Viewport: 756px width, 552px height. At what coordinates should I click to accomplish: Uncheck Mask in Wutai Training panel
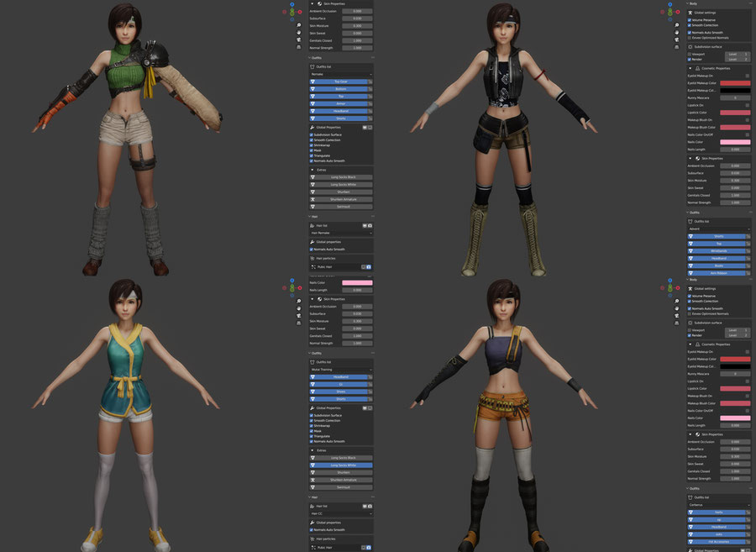tap(312, 431)
